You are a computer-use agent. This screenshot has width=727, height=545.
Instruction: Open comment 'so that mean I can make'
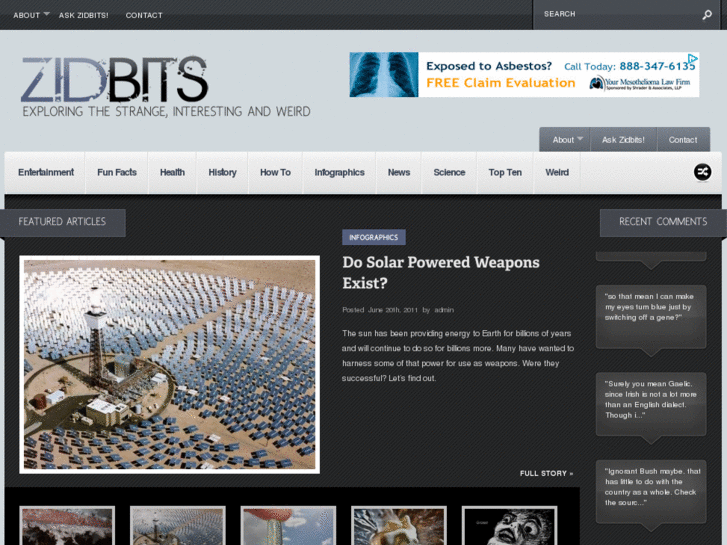651,316
